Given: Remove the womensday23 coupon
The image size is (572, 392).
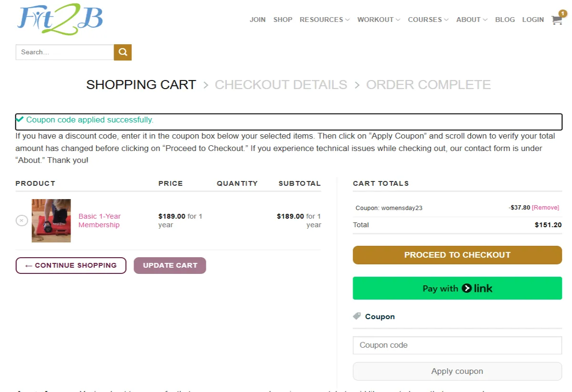Looking at the screenshot, I should point(545,207).
